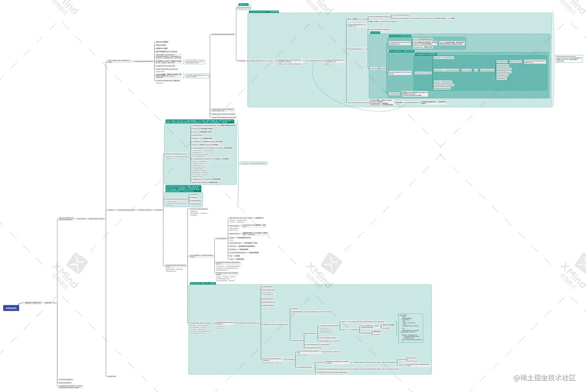Screen dimensions: 586x392
Task: Click the createModuleHashes node
Action: point(268,305)
